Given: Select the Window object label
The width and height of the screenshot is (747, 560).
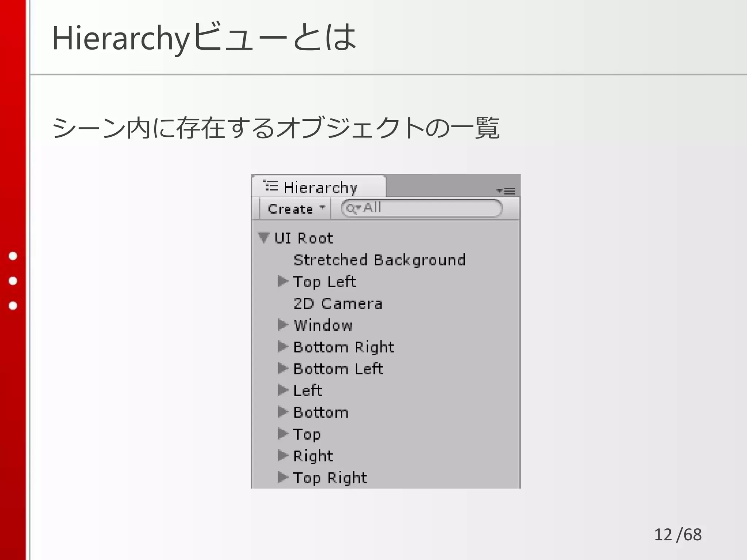Looking at the screenshot, I should tap(323, 325).
